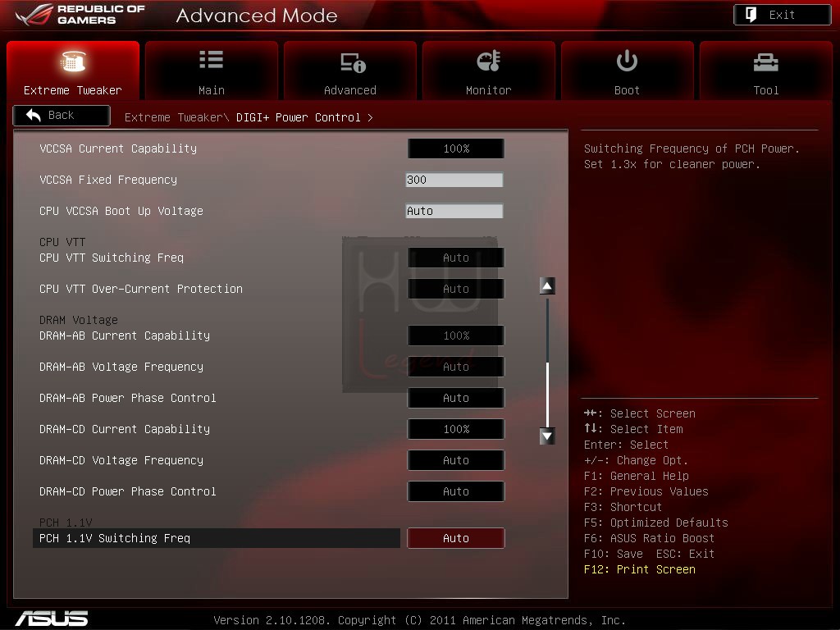Click DIGI+ Power Control breadcrumb
840x630 pixels.
[x=299, y=117]
